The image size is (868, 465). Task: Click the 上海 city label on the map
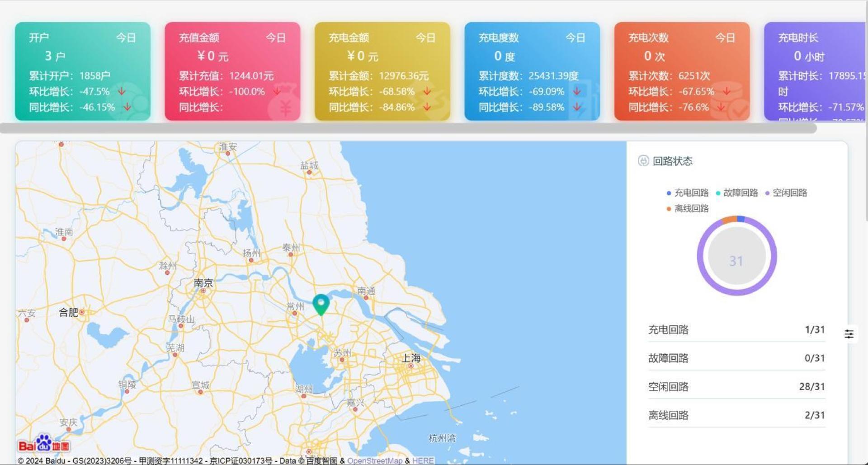(411, 358)
